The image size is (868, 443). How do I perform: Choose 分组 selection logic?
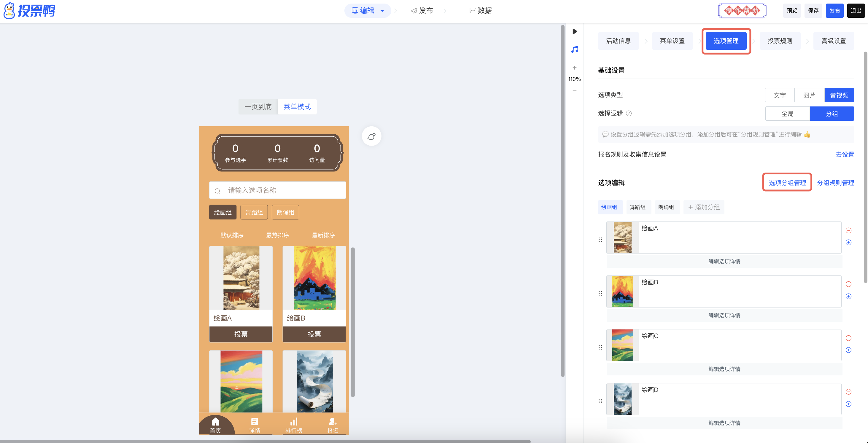click(832, 114)
